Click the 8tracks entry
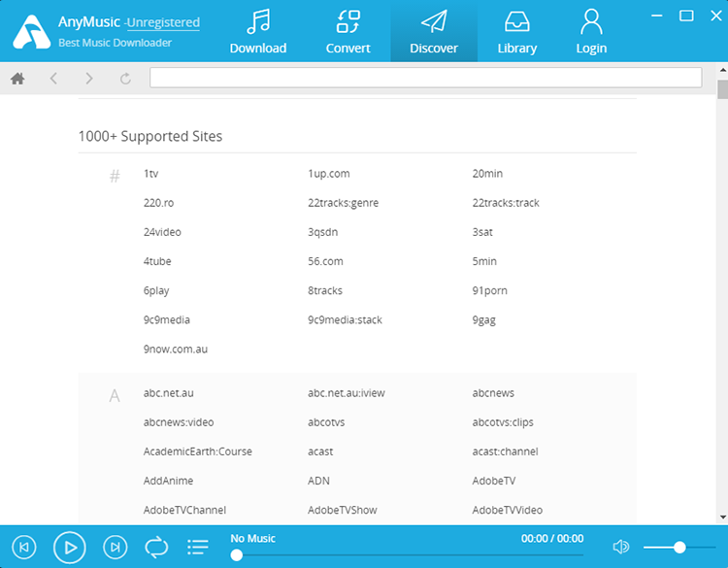This screenshot has height=568, width=728. 325,290
